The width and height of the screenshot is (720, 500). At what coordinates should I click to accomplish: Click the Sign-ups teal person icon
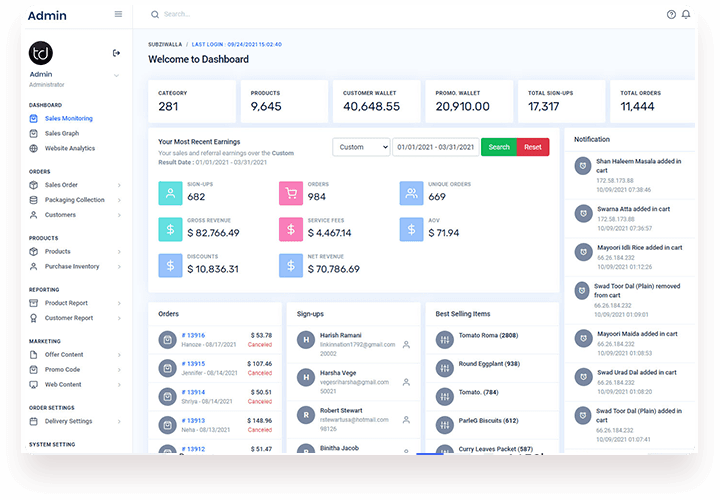pyautogui.click(x=170, y=193)
